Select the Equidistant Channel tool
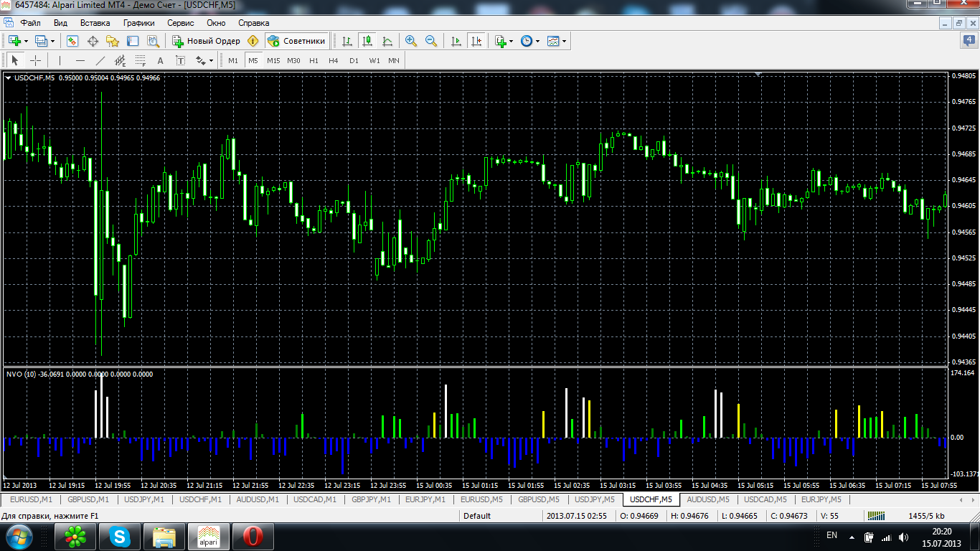The width and height of the screenshot is (980, 551). coord(120,60)
